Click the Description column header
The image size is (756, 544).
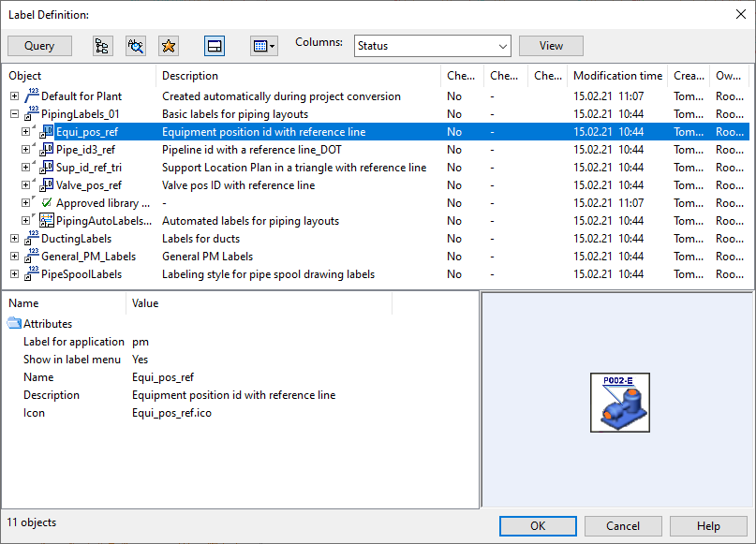(x=190, y=76)
